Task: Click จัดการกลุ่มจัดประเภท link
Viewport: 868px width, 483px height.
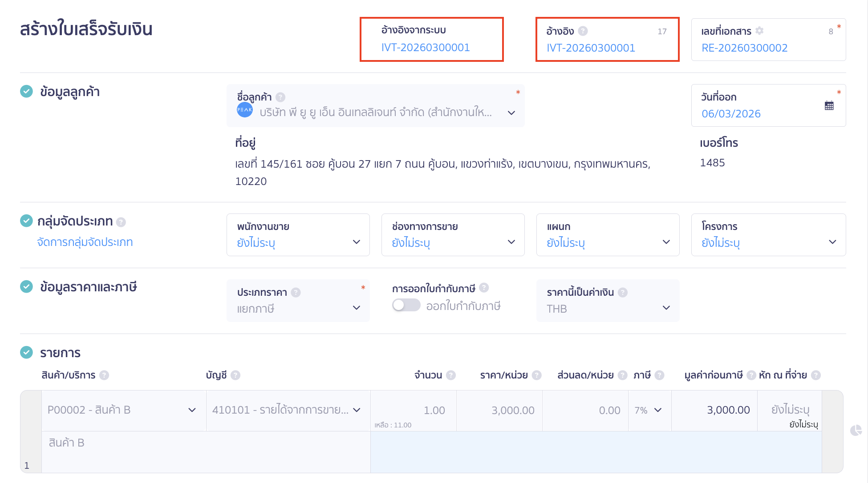Action: 85,242
